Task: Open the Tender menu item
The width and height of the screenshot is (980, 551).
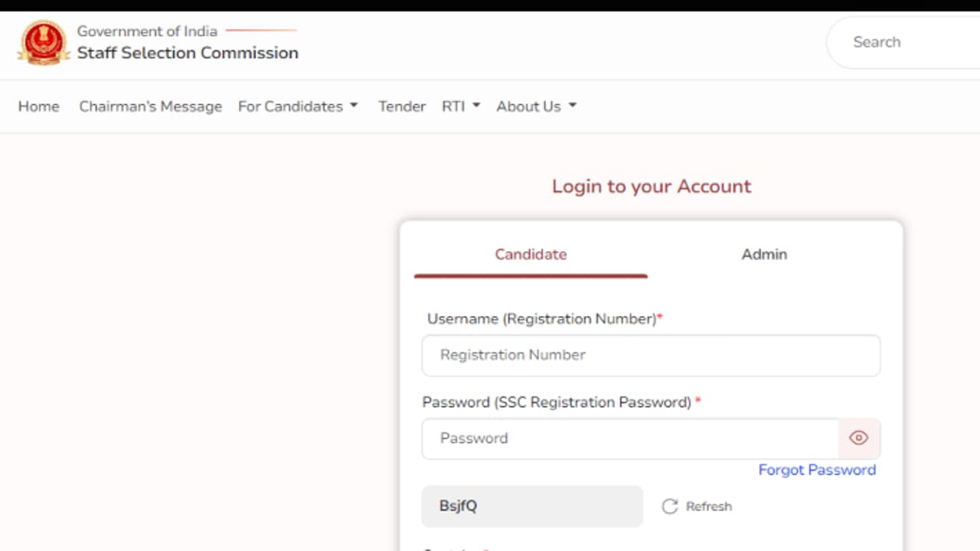Action: [x=402, y=106]
